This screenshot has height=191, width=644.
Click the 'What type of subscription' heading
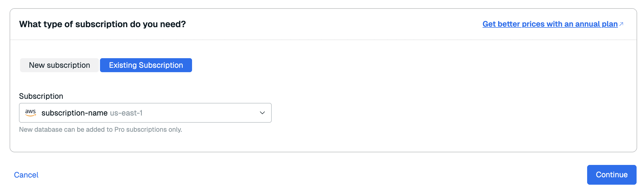click(x=102, y=24)
